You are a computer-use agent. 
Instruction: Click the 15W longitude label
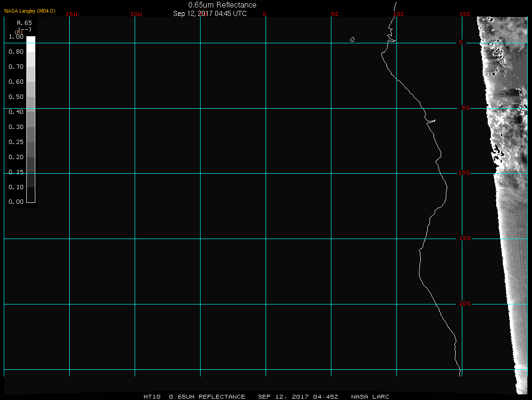click(72, 14)
